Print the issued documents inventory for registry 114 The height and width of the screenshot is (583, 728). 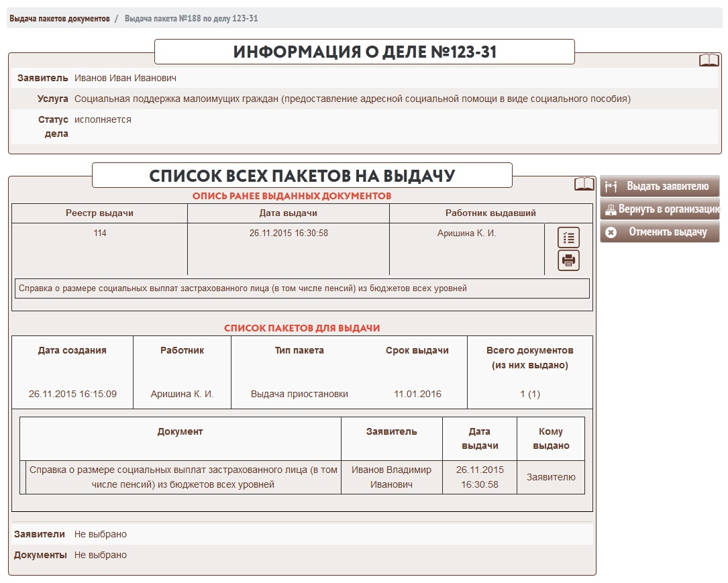568,260
